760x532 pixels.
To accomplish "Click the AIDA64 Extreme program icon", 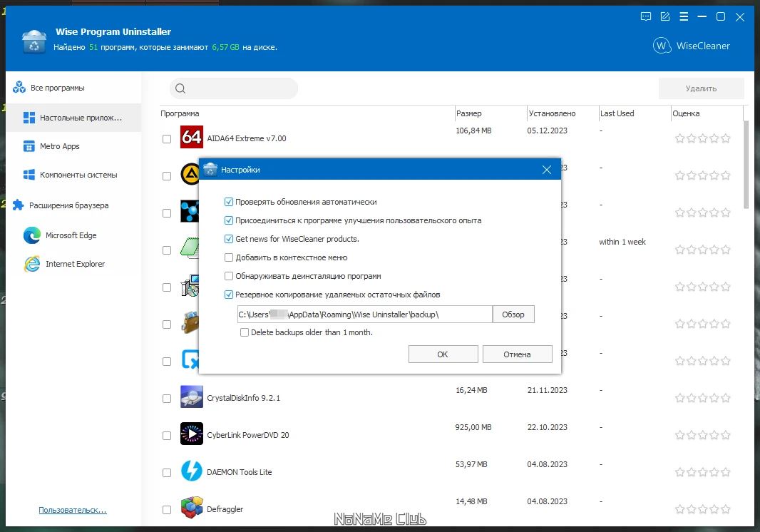I will click(x=192, y=137).
